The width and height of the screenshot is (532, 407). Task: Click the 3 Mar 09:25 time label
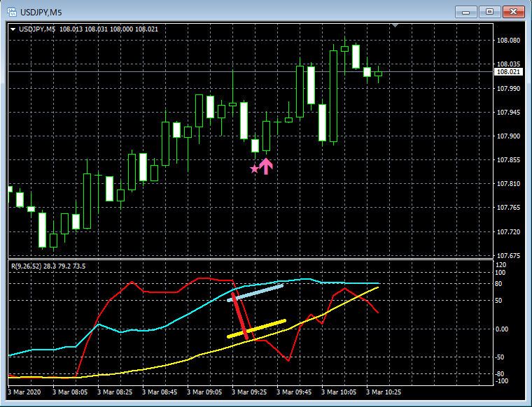pyautogui.click(x=249, y=392)
